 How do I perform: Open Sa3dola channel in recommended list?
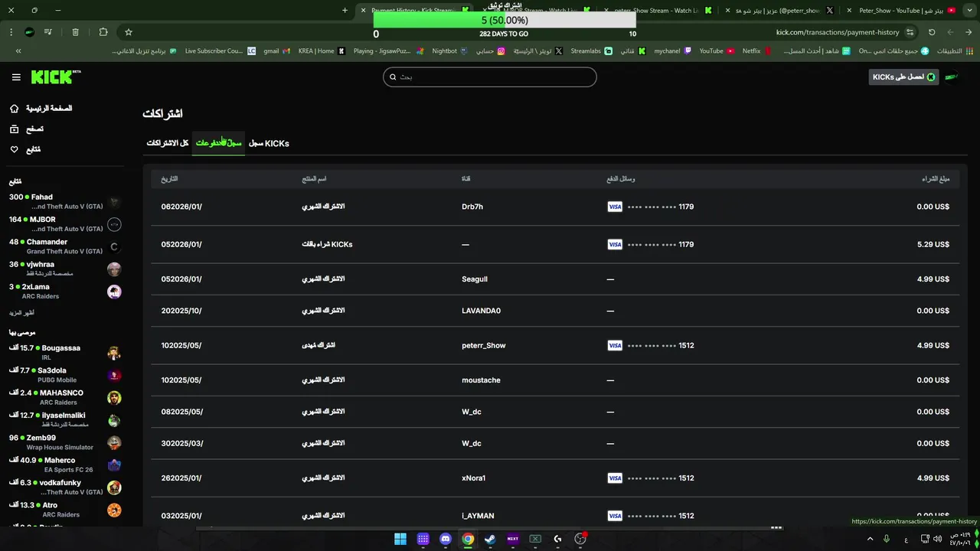click(x=64, y=375)
